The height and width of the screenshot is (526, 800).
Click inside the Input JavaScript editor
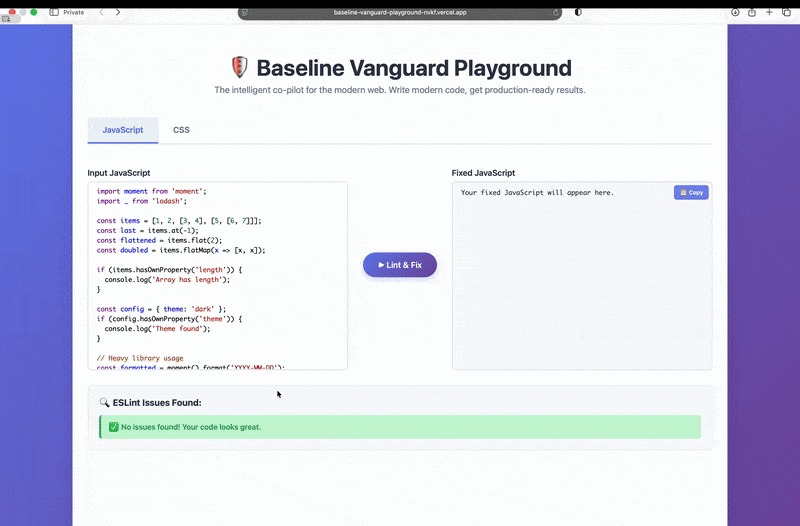218,275
